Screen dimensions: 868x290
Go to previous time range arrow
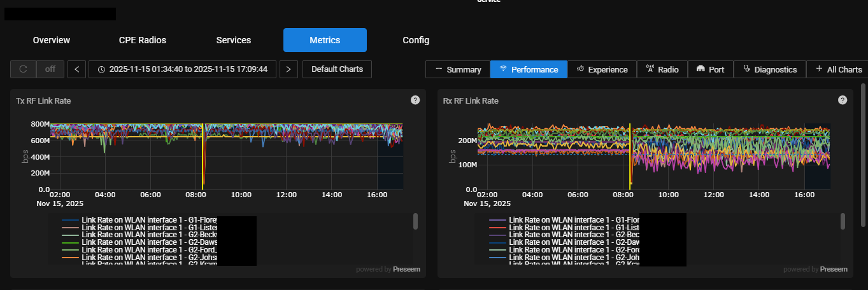(76, 69)
